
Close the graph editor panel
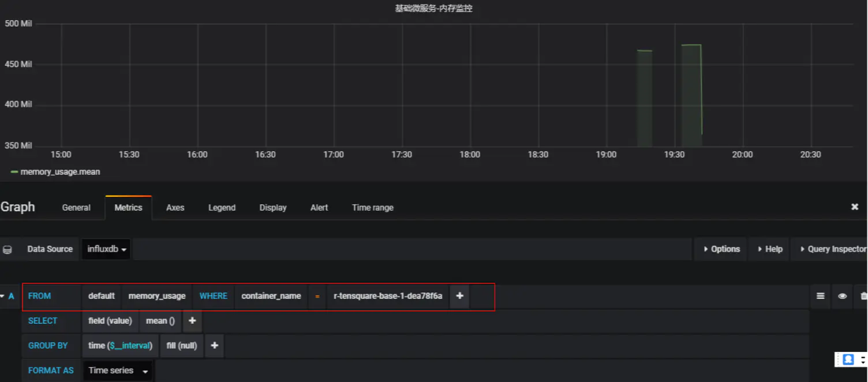(855, 207)
